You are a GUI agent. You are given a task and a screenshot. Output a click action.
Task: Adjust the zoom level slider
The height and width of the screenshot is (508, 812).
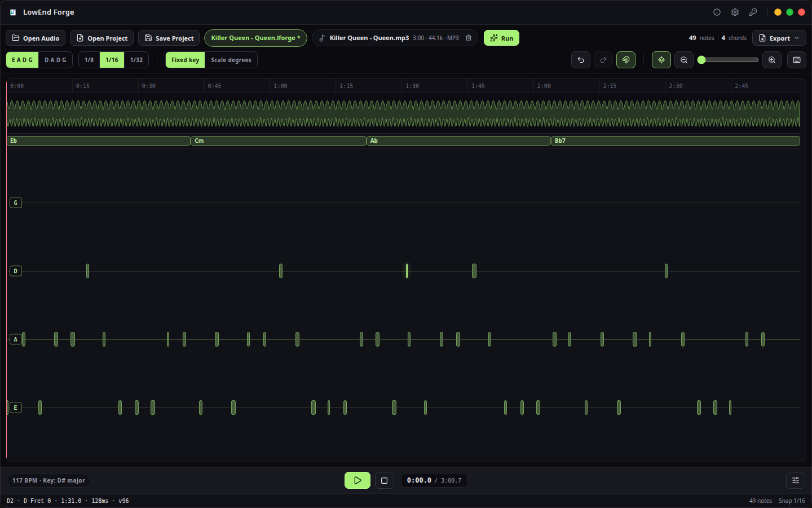click(728, 60)
